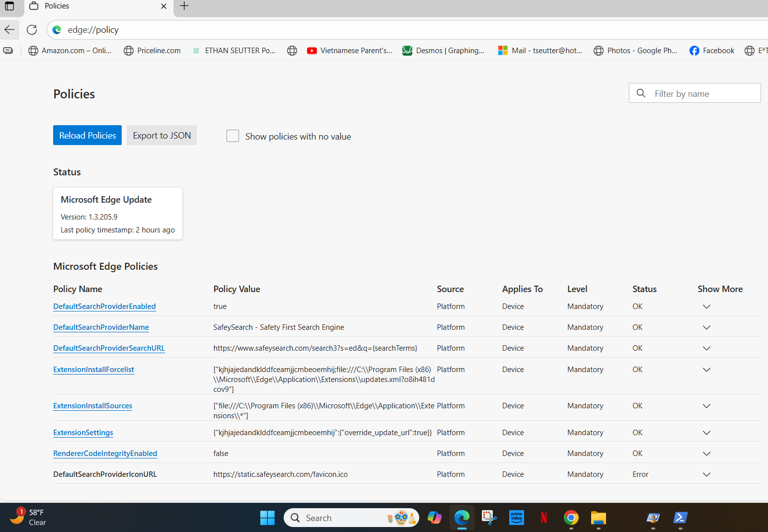
Task: Select the SafeySearch policy value text
Action: click(279, 327)
